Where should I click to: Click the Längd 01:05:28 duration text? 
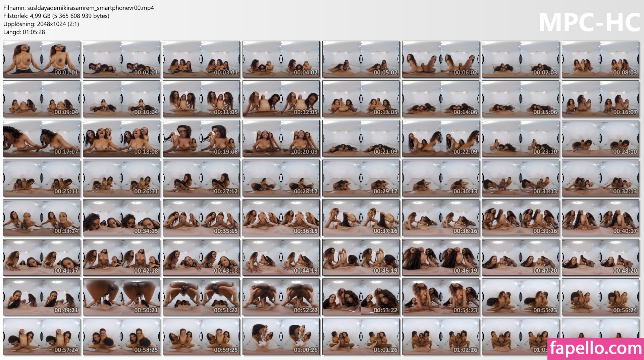click(x=24, y=32)
